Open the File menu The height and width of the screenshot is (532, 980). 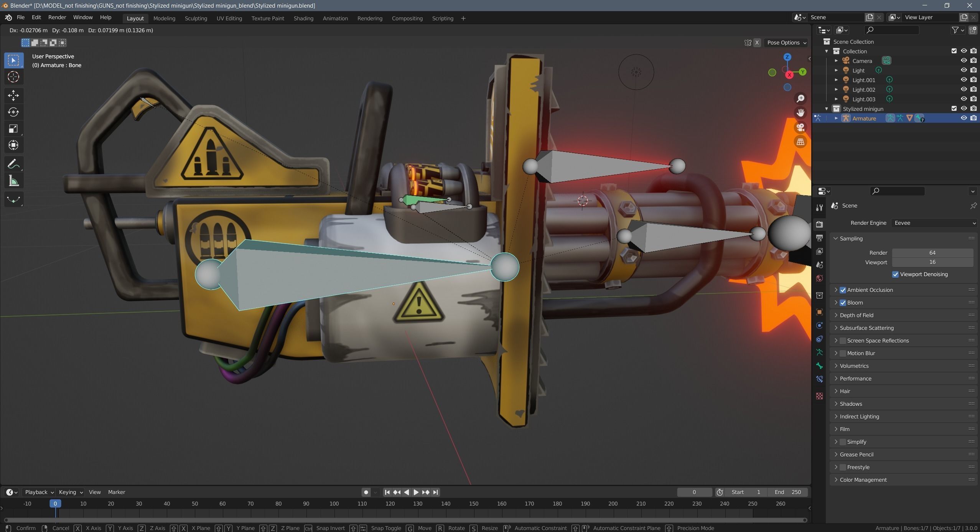pos(21,18)
